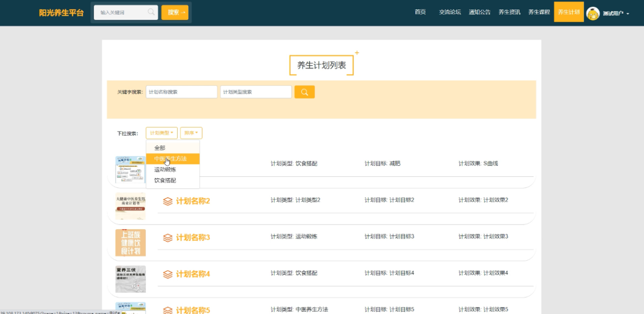Image resolution: width=644 pixels, height=314 pixels.
Task: Click text 计划类型: 计划类型2
Action: tap(296, 200)
